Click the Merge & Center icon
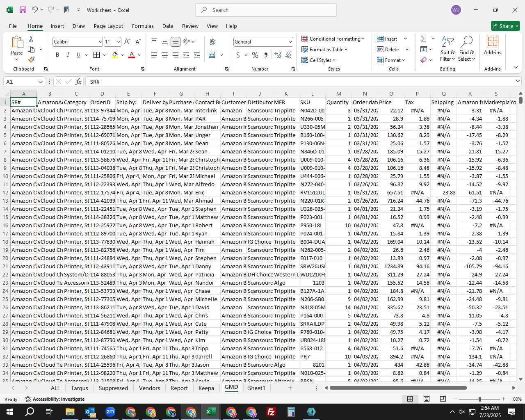525x420 pixels. (x=212, y=55)
